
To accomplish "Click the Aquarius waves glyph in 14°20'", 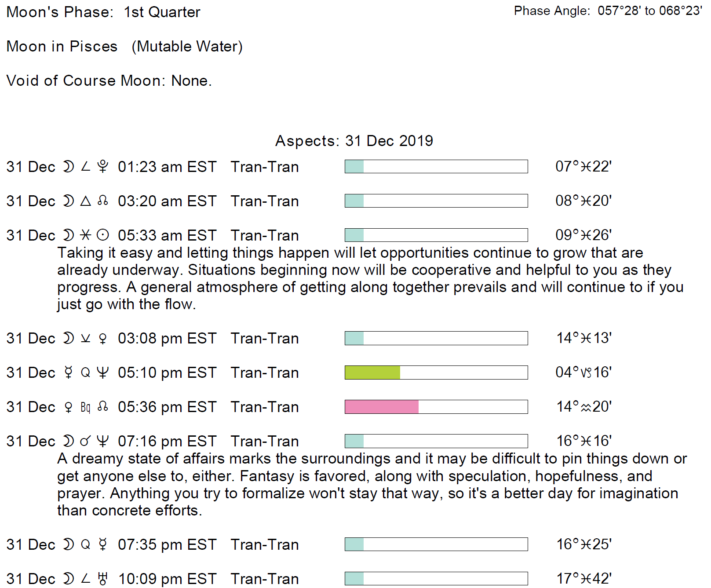I will point(586,408).
